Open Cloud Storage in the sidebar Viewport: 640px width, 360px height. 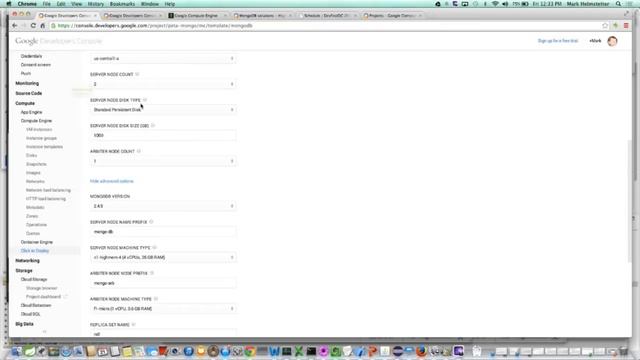click(x=34, y=280)
